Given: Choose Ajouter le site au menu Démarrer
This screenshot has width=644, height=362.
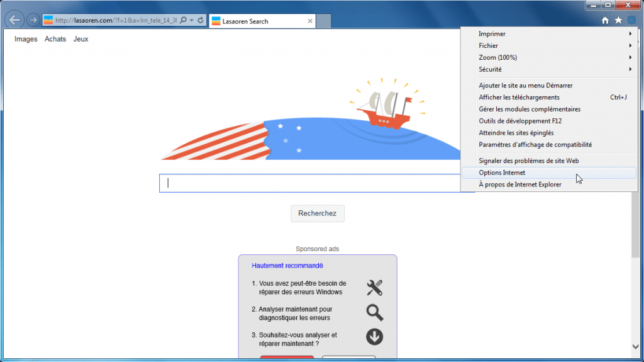Looking at the screenshot, I should [x=549, y=86].
